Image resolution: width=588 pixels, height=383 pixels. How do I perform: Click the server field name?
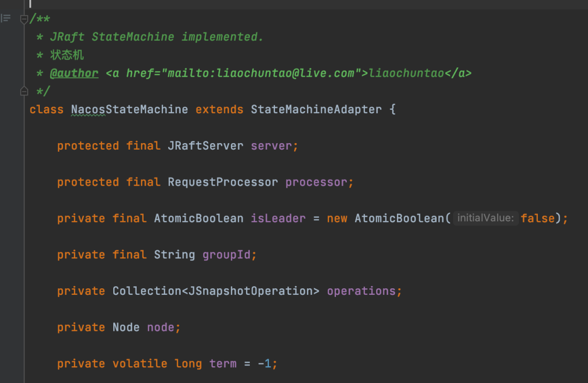tap(271, 146)
